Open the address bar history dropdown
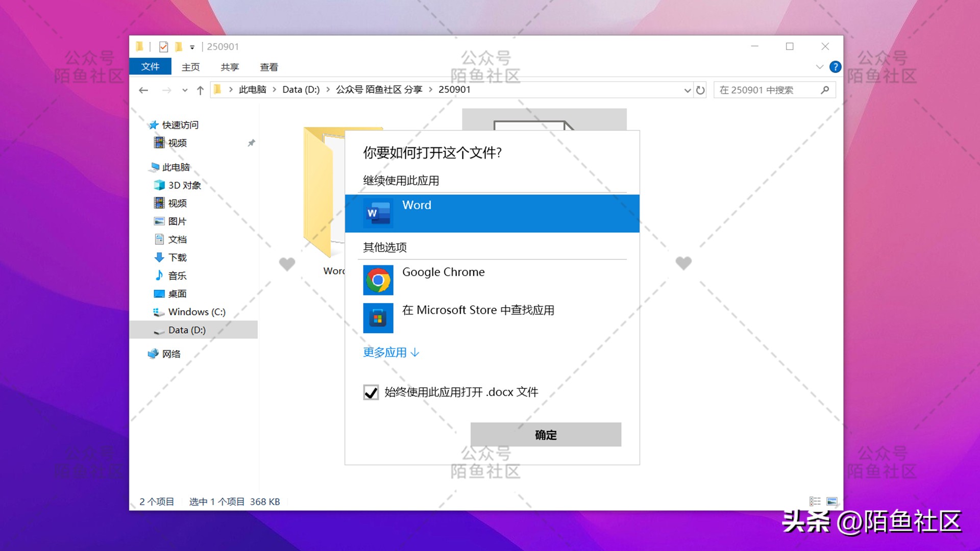 [687, 90]
